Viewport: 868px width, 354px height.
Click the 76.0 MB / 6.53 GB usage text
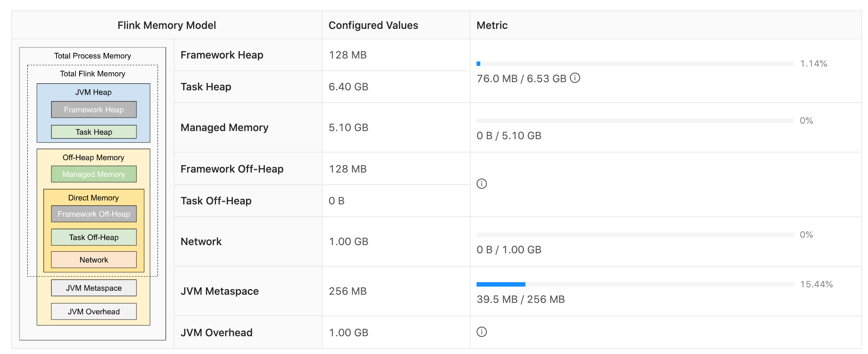pos(521,79)
